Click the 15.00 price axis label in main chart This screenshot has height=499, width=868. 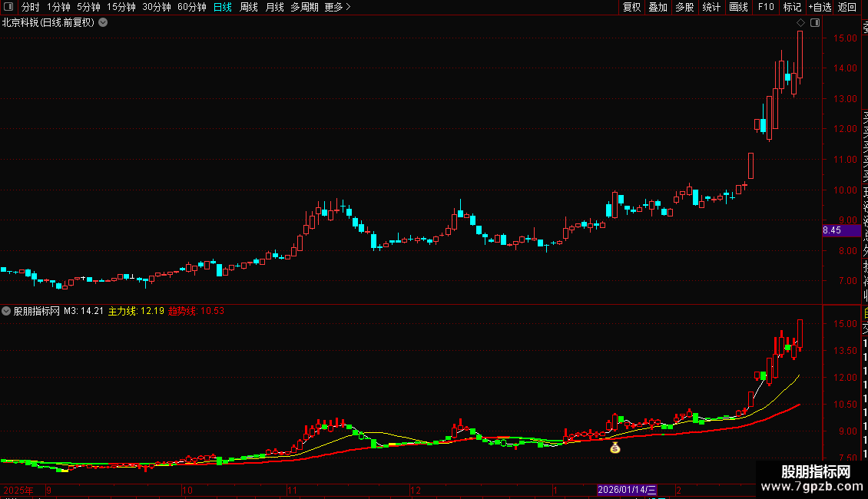coord(845,38)
